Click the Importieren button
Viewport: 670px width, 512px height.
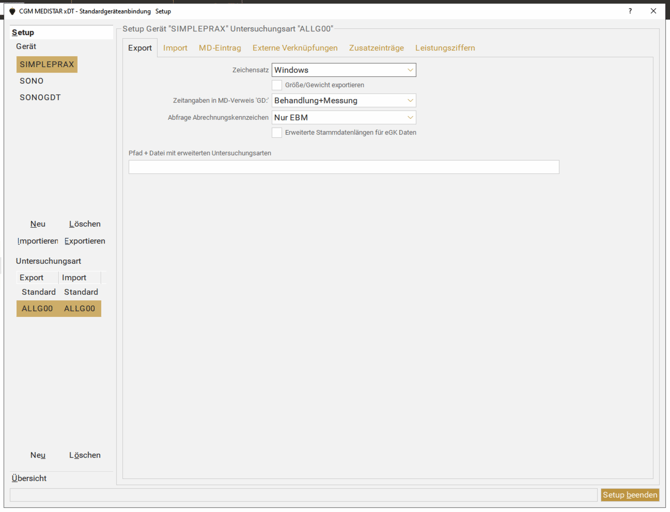tap(38, 241)
